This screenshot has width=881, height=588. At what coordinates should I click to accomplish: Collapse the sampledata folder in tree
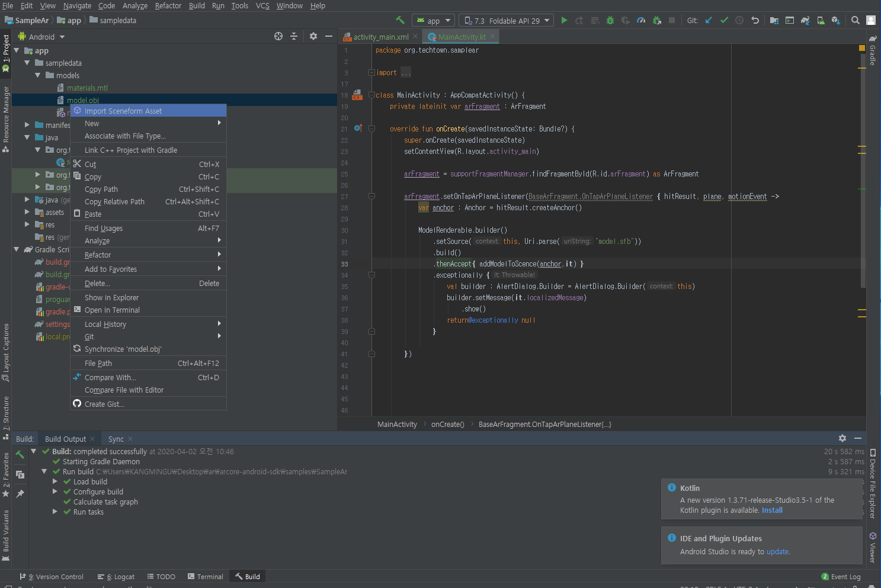click(x=27, y=63)
